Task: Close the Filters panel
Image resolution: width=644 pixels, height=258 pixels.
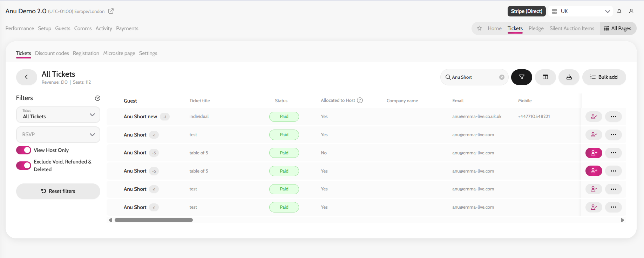Action: pos(97,98)
